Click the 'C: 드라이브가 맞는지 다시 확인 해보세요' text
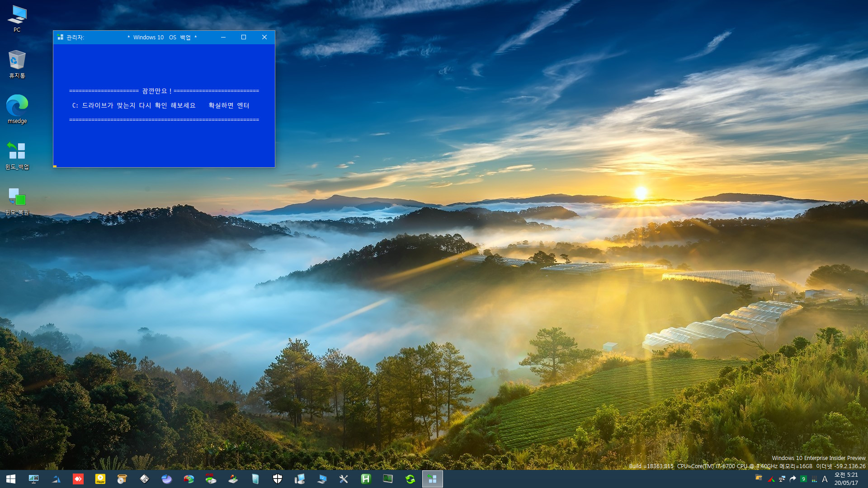This screenshot has height=488, width=868. pyautogui.click(x=134, y=105)
